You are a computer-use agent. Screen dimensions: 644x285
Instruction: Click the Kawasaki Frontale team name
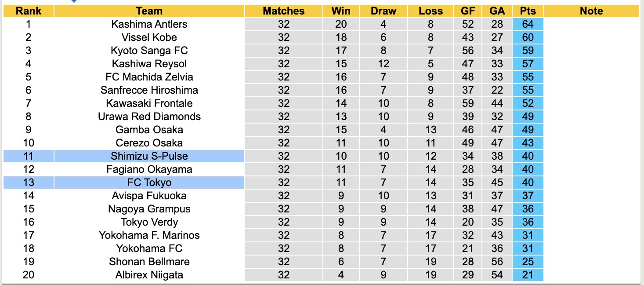[149, 103]
